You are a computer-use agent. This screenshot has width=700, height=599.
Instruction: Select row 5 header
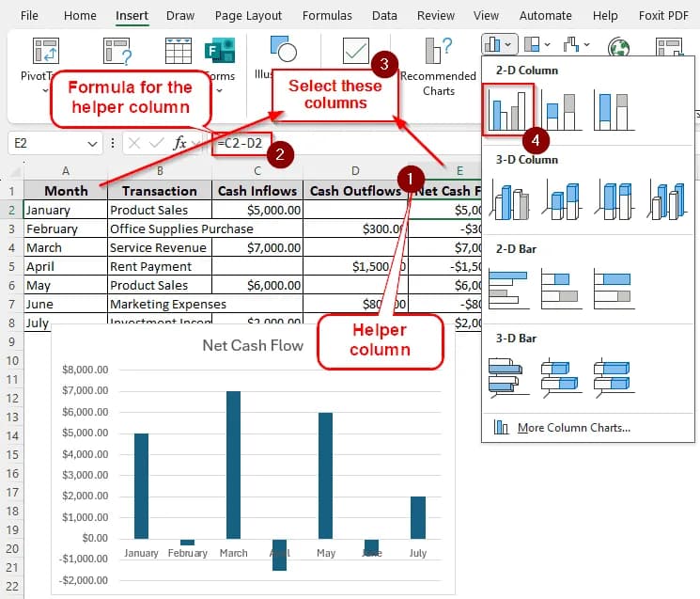point(11,267)
